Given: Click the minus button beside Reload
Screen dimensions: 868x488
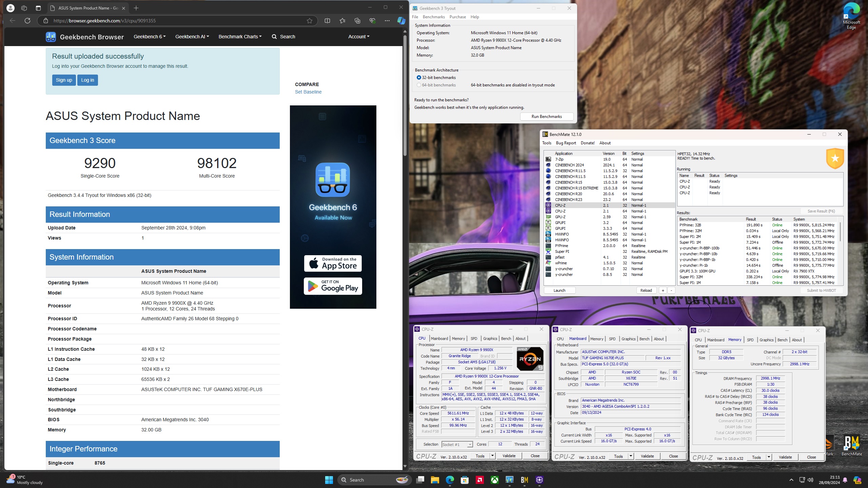Looking at the screenshot, I should [671, 290].
